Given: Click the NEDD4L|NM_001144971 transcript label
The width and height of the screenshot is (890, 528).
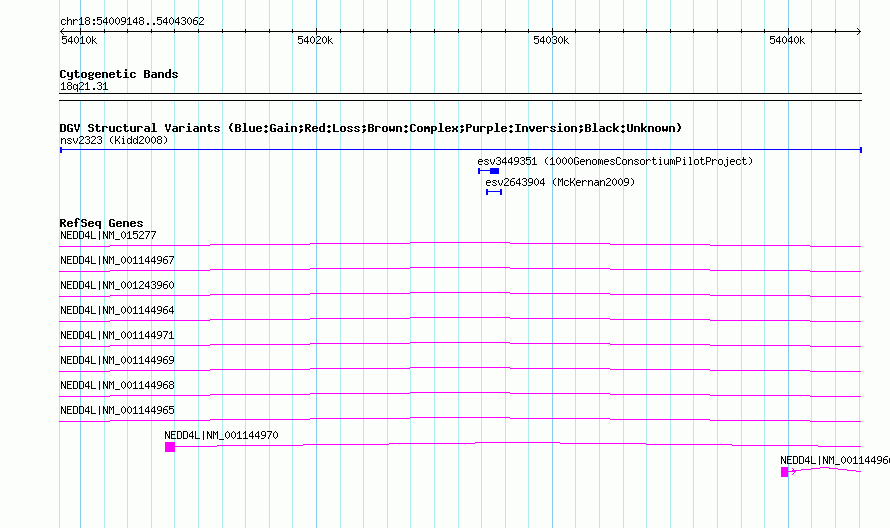Looking at the screenshot, I should (x=117, y=336).
